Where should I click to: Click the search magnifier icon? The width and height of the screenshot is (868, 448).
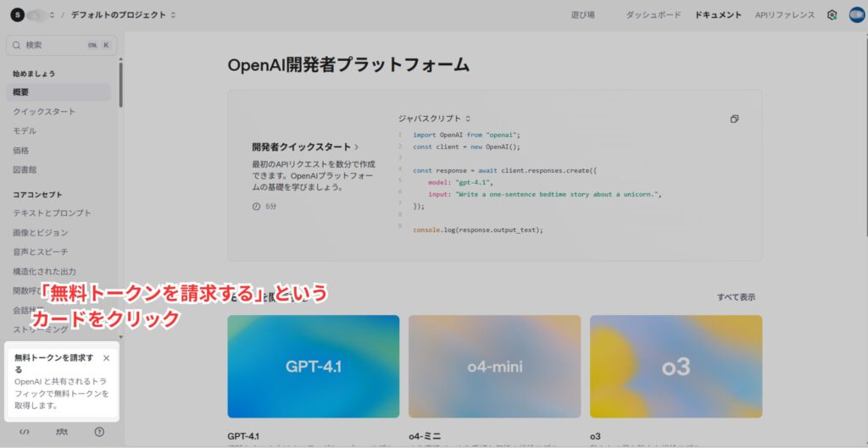click(17, 46)
